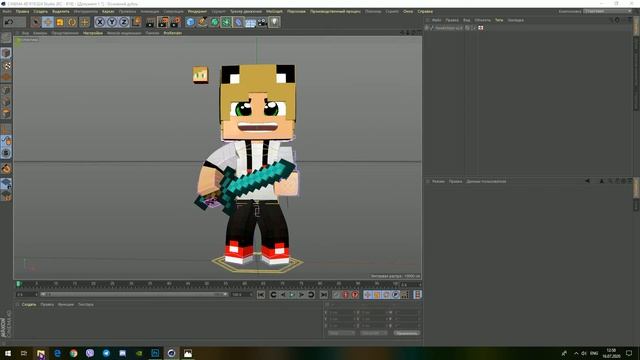This screenshot has width=640, height=360.
Task: Click the green generator (subdivision) icon
Action: 214,22
